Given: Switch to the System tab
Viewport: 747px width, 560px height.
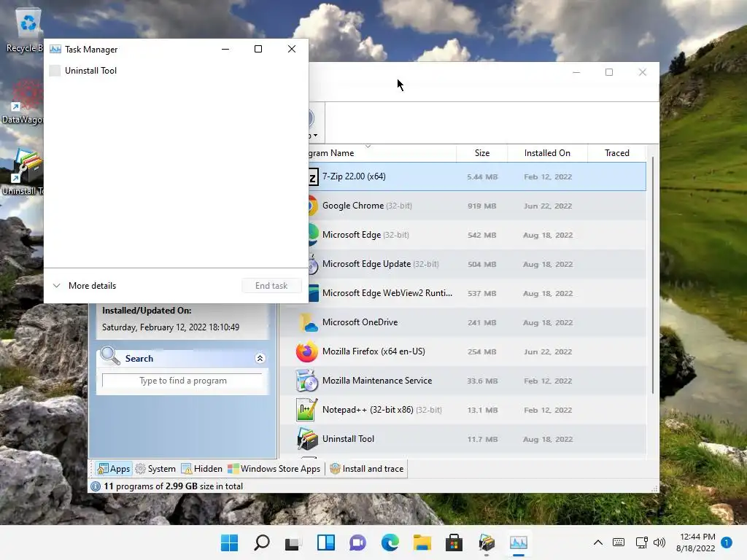Looking at the screenshot, I should tap(155, 469).
